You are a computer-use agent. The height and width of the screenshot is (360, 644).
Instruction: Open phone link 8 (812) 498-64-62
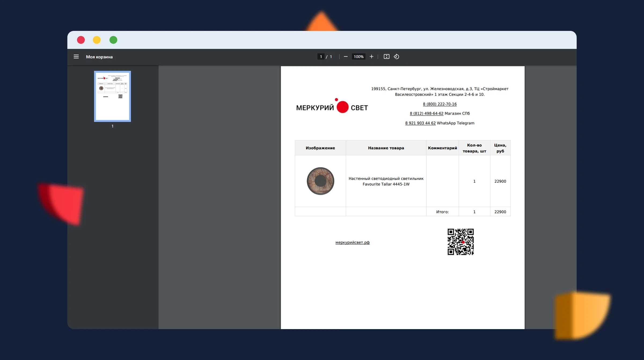pos(426,113)
